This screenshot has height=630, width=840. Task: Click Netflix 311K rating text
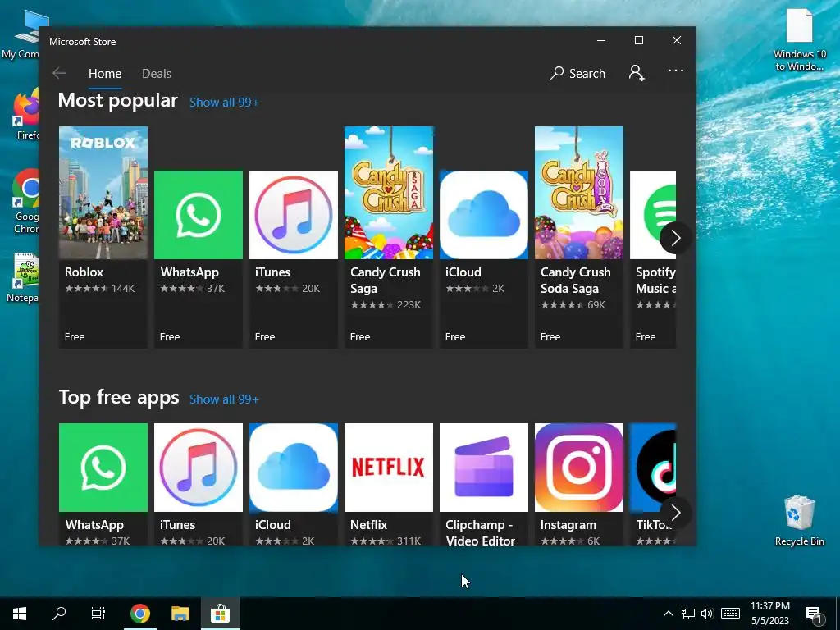tap(386, 541)
